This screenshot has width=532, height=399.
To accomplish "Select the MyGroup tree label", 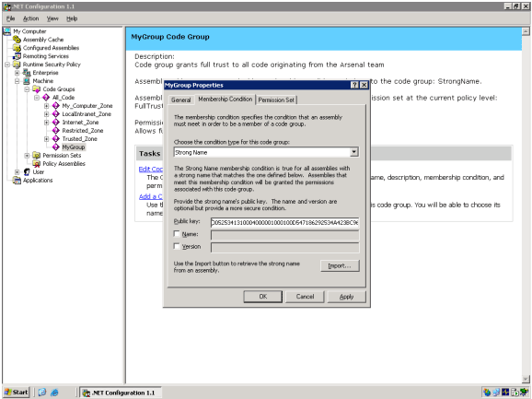I will click(x=74, y=147).
